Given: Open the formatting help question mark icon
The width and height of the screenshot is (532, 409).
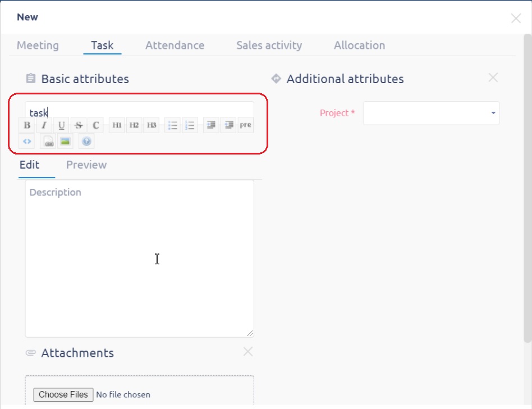Looking at the screenshot, I should pos(86,142).
